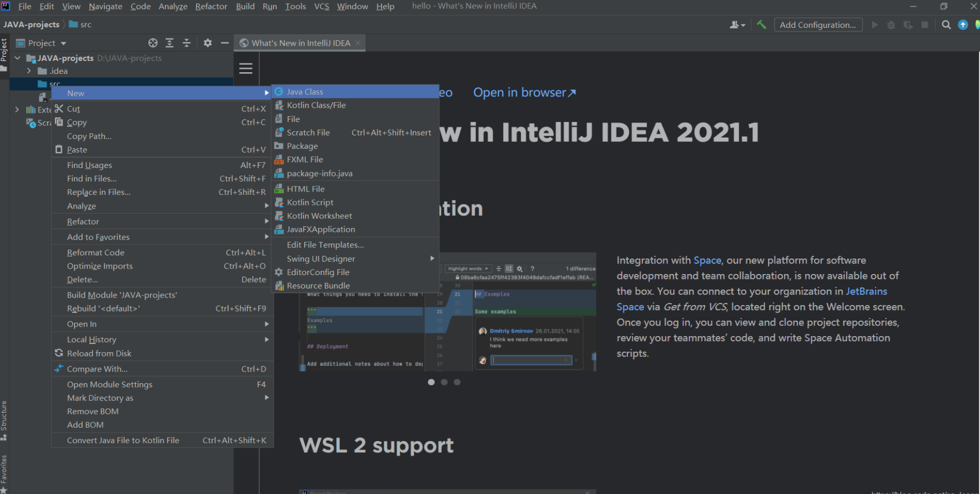Switch to What's New in IntelliJ IDEA tab

click(301, 43)
